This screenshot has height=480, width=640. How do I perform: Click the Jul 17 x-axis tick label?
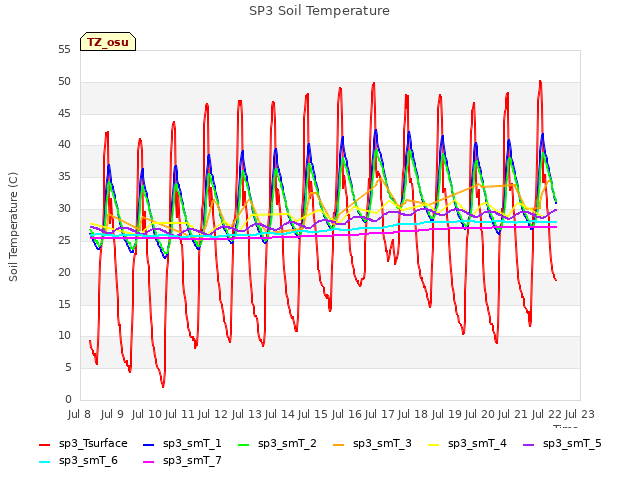pyautogui.click(x=379, y=414)
